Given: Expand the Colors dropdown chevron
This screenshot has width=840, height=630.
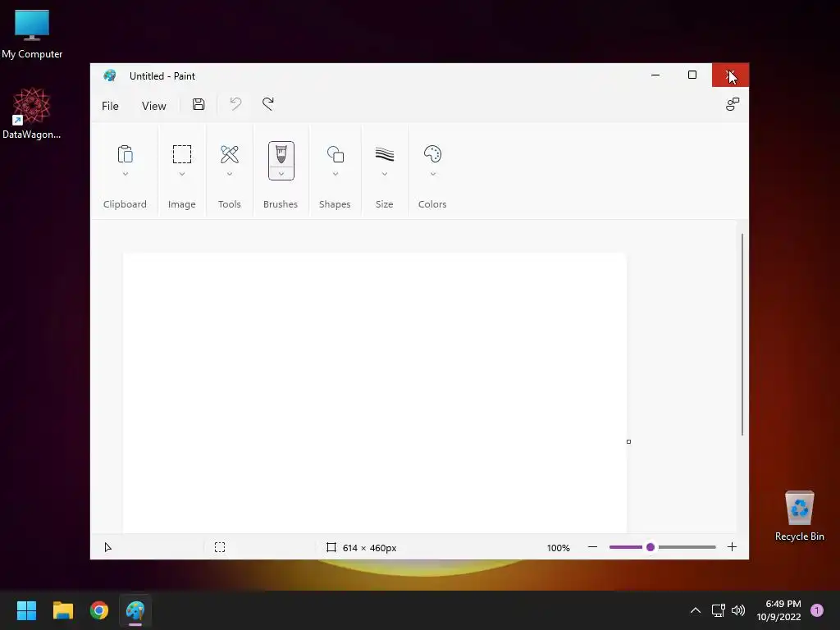Looking at the screenshot, I should coord(433,174).
